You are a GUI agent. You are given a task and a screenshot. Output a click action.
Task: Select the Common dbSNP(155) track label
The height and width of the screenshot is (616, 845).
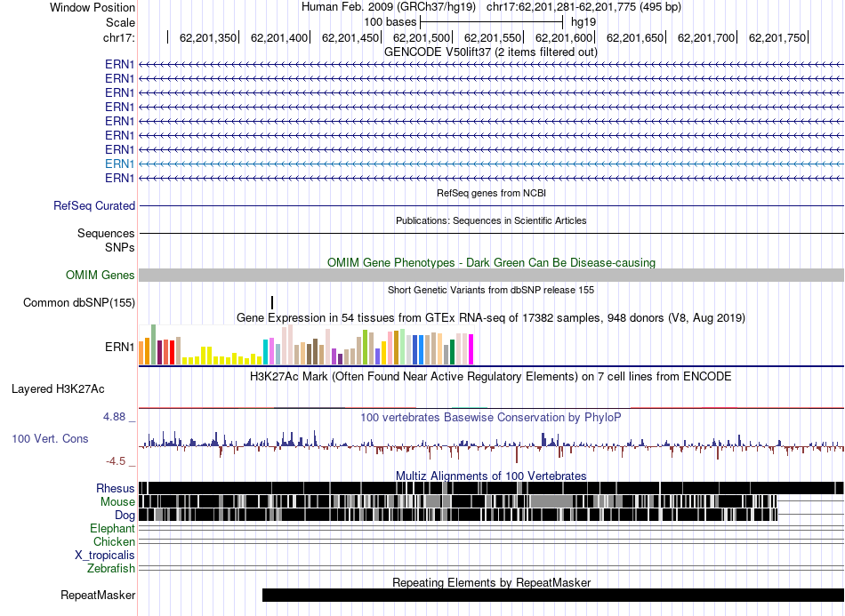point(79,302)
